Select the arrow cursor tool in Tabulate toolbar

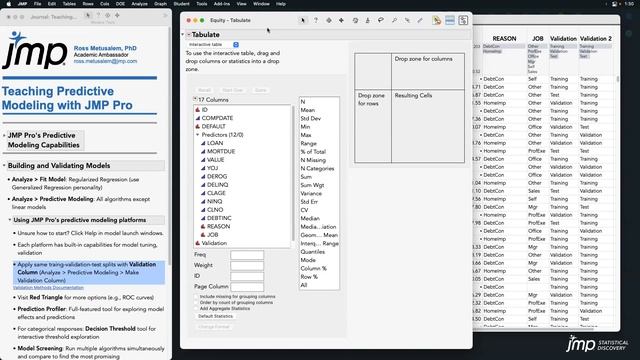[x=302, y=20]
